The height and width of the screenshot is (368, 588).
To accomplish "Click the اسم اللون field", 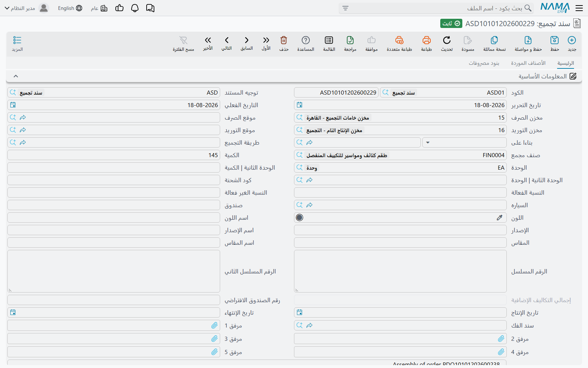I will click(x=114, y=217).
